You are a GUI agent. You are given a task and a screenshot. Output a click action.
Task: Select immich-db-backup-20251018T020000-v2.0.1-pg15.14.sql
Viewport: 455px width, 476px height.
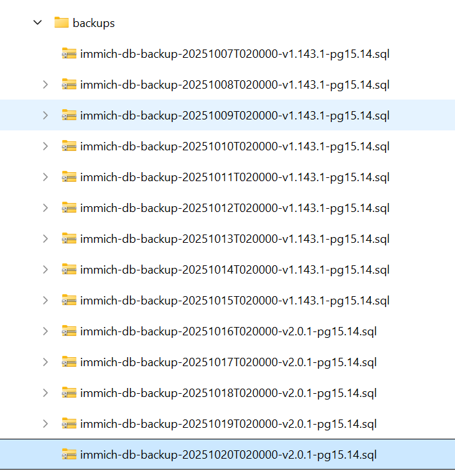(x=228, y=393)
